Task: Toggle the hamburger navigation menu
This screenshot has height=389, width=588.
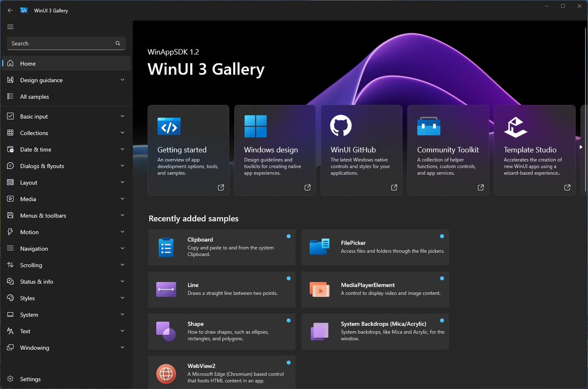Action: [10, 27]
